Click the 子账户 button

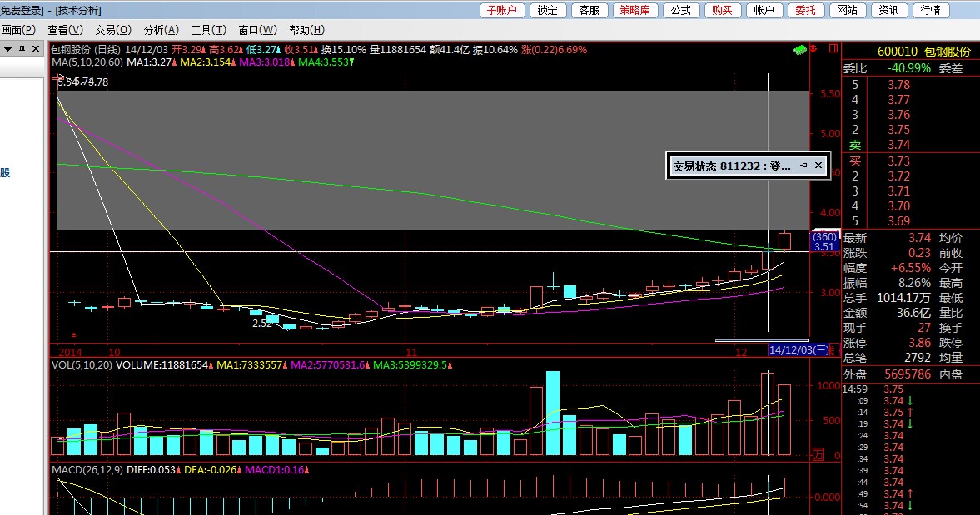click(x=502, y=10)
